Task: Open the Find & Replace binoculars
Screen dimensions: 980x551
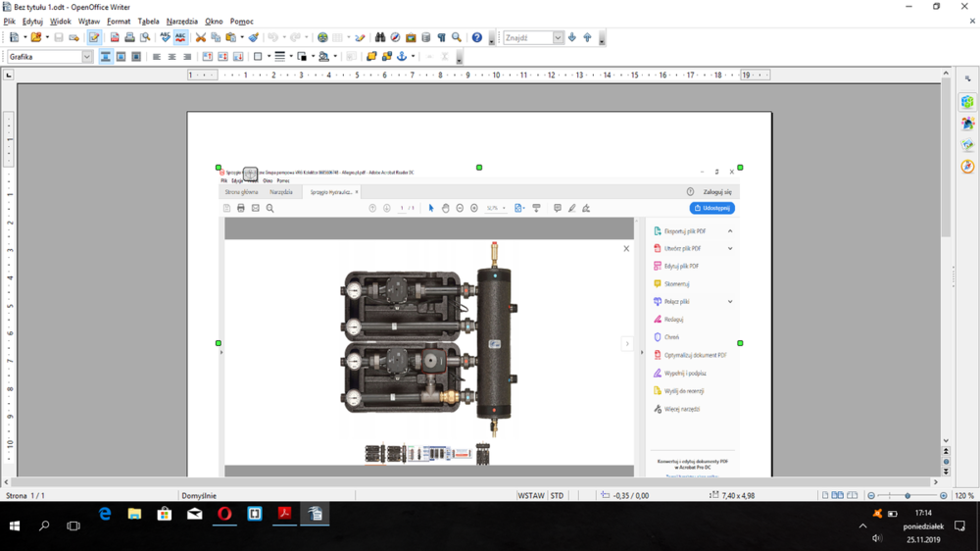Action: coord(380,37)
